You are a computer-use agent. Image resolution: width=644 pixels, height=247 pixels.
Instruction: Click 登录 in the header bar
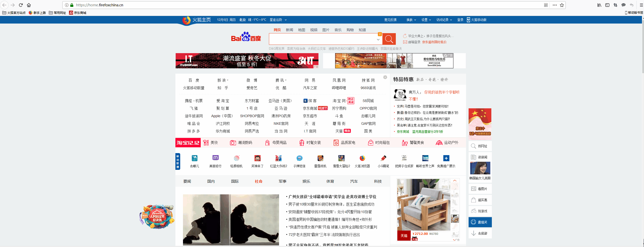[460, 20]
